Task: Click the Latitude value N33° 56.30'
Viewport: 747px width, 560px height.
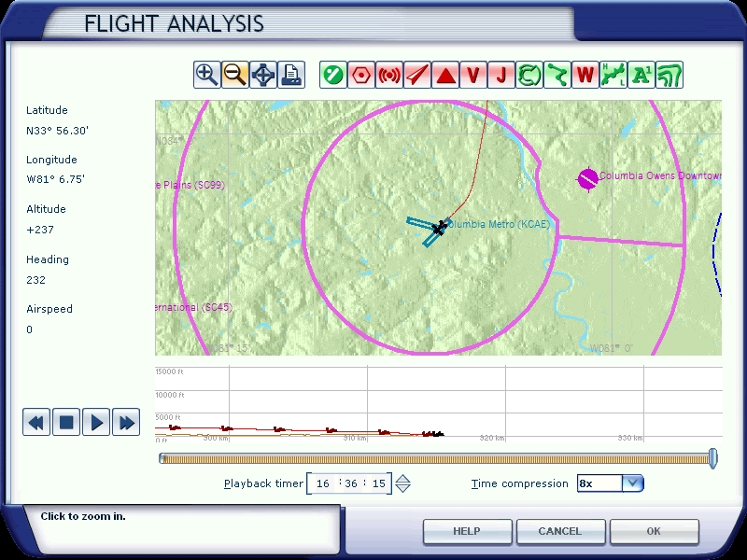Action: (58, 131)
